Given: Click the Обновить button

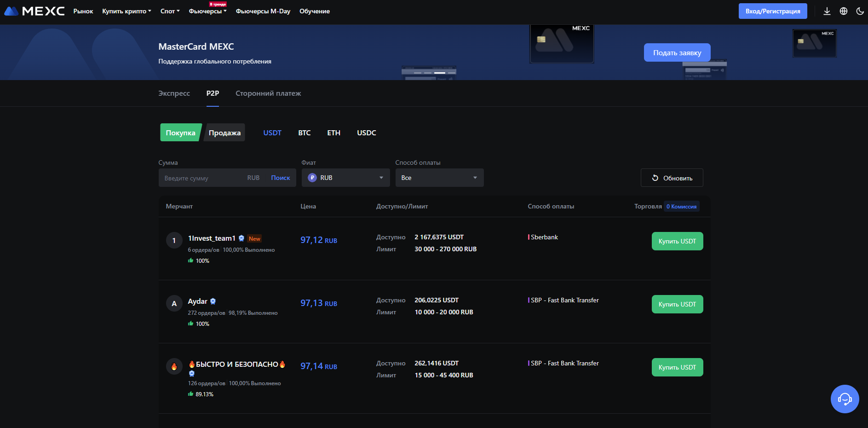Looking at the screenshot, I should pyautogui.click(x=672, y=178).
